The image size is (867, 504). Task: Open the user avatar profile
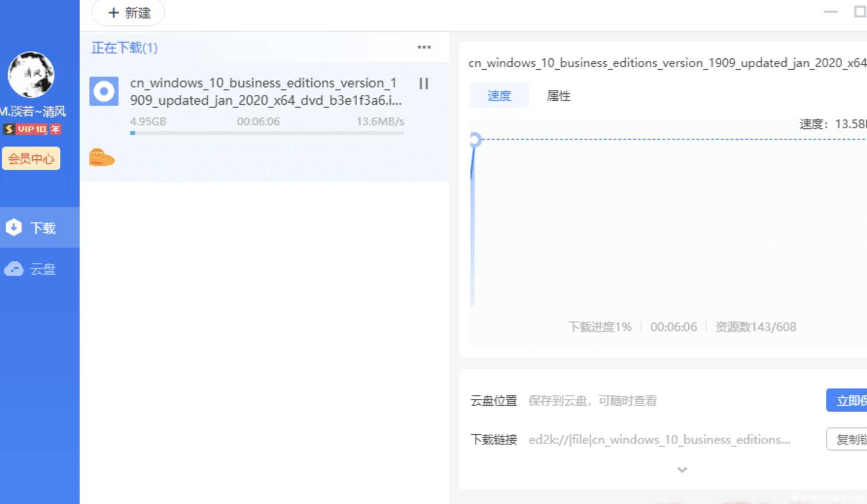tap(31, 75)
